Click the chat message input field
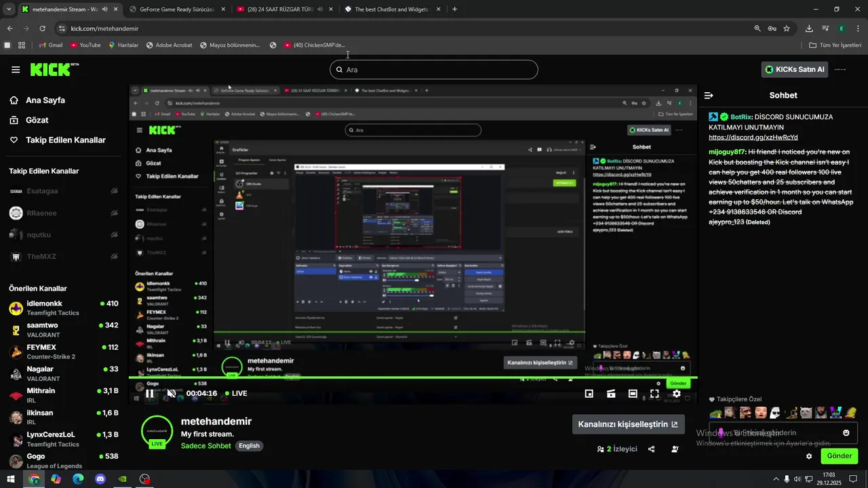Screen dimensions: 868x488 783,432
